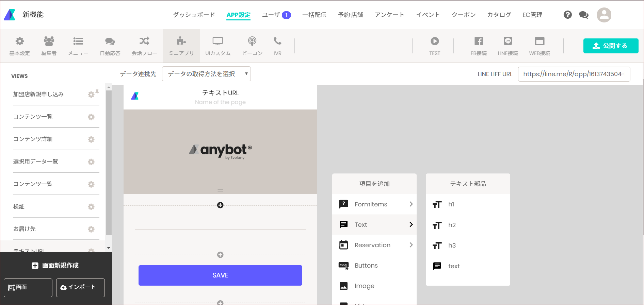Edit the Name of the page field
The image size is (644, 305).
(x=220, y=102)
